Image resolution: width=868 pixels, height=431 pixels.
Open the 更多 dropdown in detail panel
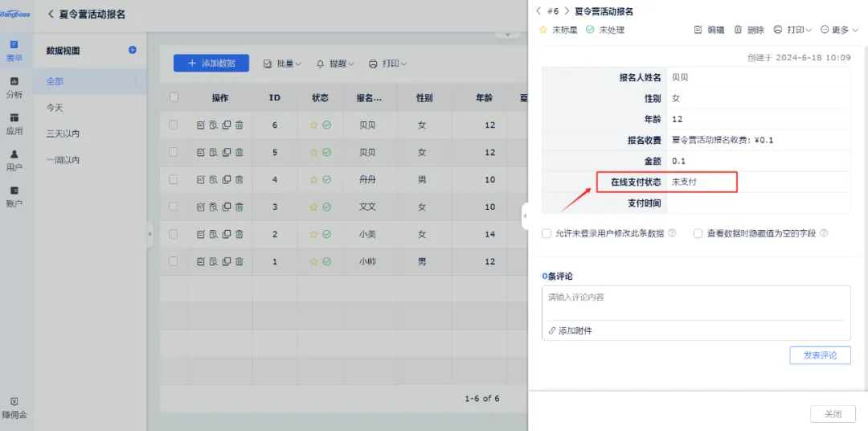839,30
